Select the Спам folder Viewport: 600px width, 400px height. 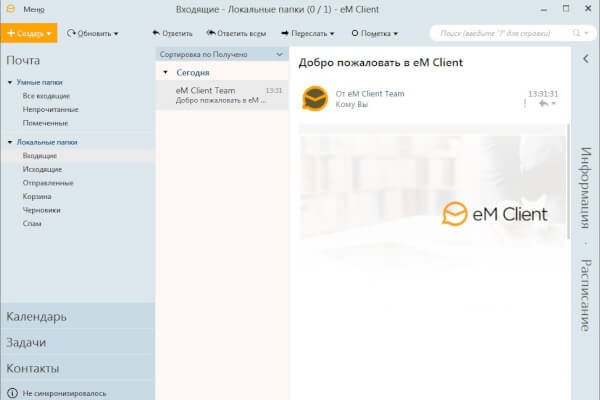click(32, 224)
